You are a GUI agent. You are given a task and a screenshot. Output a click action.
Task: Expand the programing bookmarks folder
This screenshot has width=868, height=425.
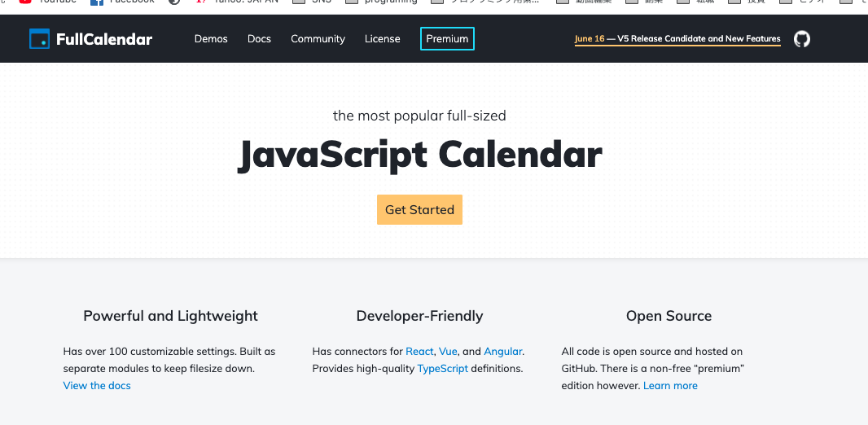(x=381, y=2)
